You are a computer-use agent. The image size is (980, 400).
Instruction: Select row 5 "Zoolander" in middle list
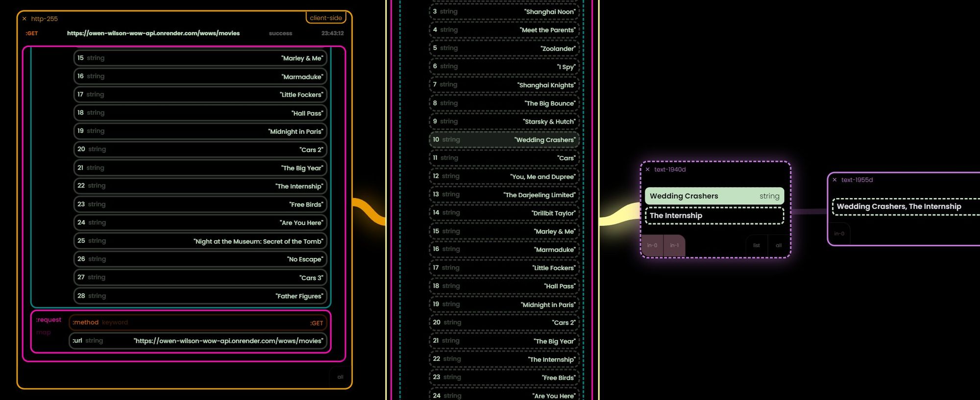point(504,48)
